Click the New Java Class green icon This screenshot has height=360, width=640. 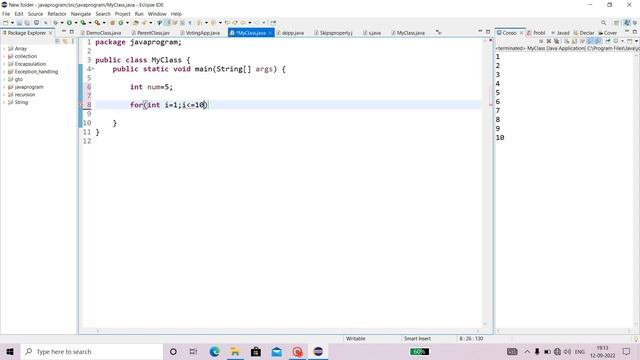[121, 23]
